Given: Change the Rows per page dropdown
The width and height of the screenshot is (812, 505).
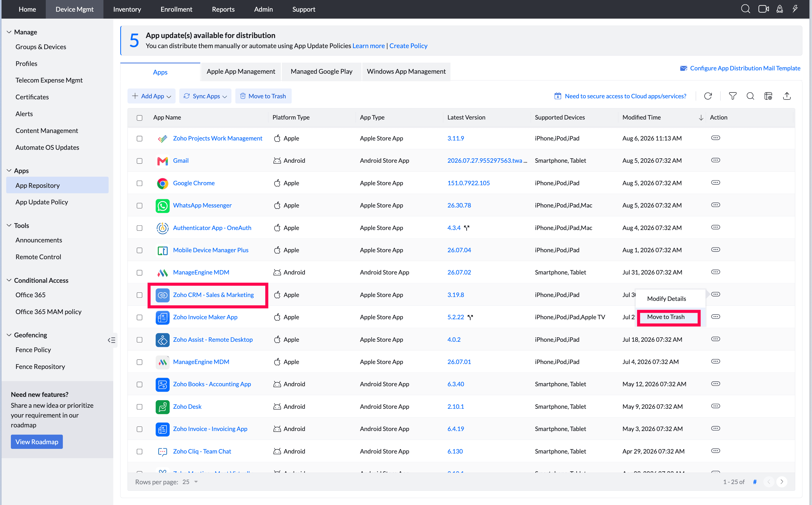Looking at the screenshot, I should click(190, 482).
